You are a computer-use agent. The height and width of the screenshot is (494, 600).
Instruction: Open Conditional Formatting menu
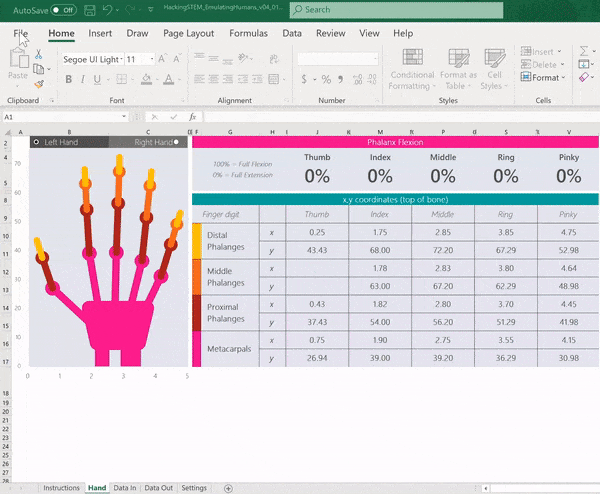(412, 70)
